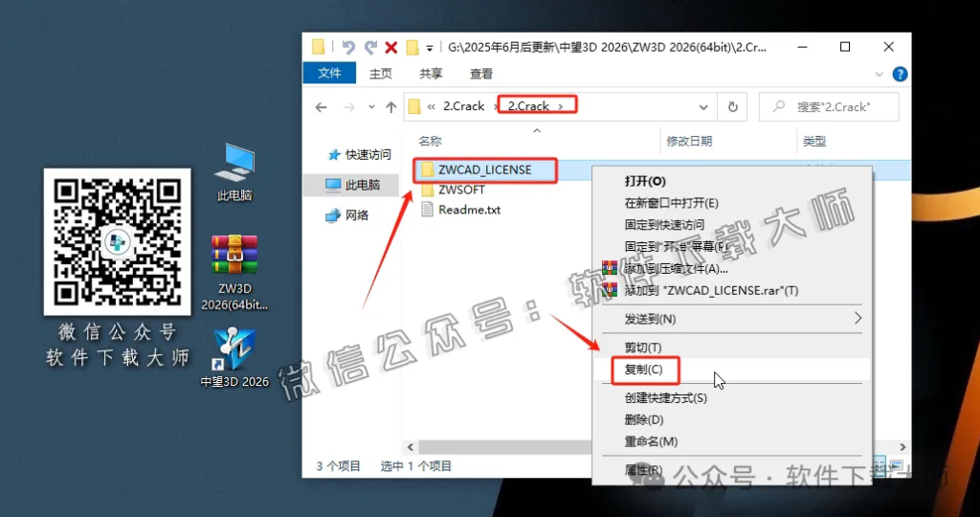Go forward with the right arrow

coord(349,107)
